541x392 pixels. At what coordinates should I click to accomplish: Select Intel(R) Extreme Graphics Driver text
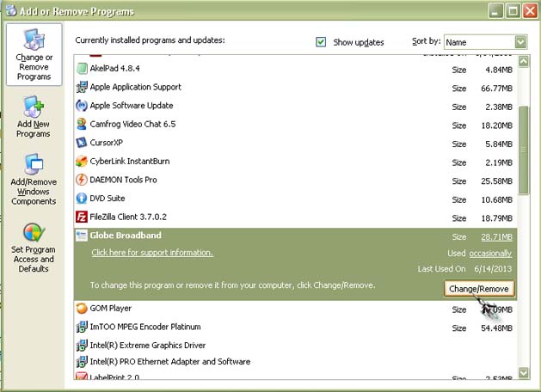point(148,345)
